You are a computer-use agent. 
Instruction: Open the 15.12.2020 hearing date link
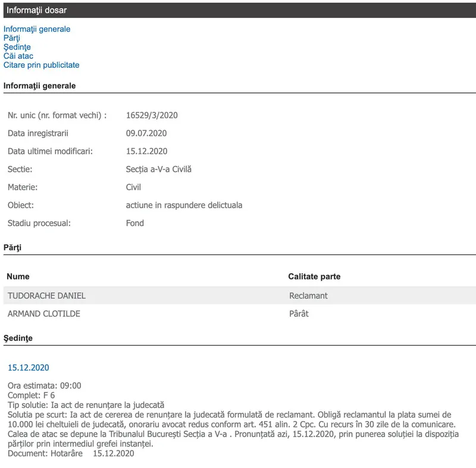point(29,368)
